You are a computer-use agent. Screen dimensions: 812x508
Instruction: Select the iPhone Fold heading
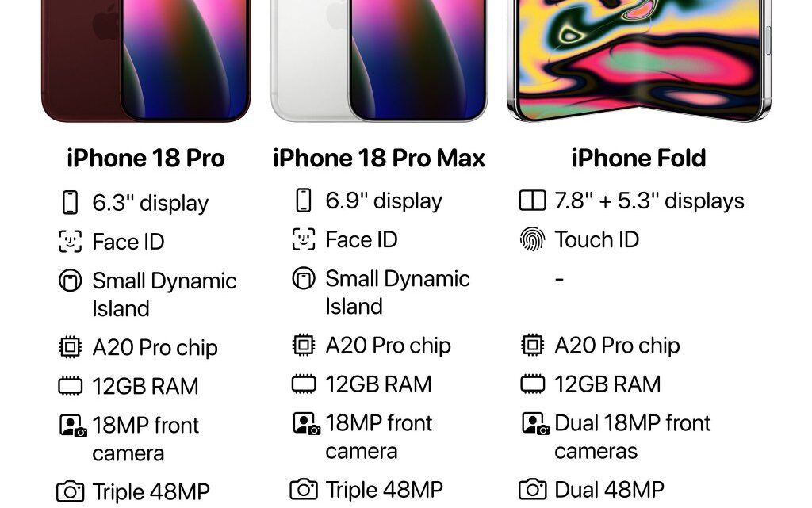(638, 158)
